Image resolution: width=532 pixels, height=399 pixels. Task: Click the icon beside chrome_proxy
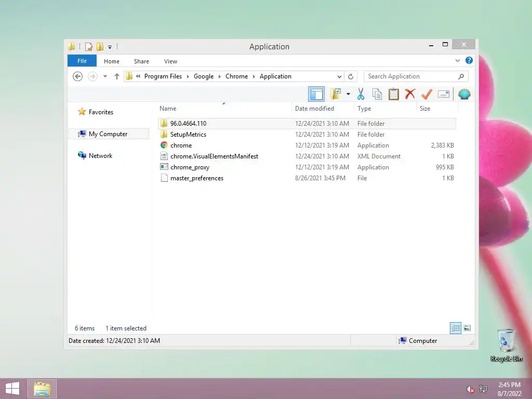pyautogui.click(x=164, y=167)
